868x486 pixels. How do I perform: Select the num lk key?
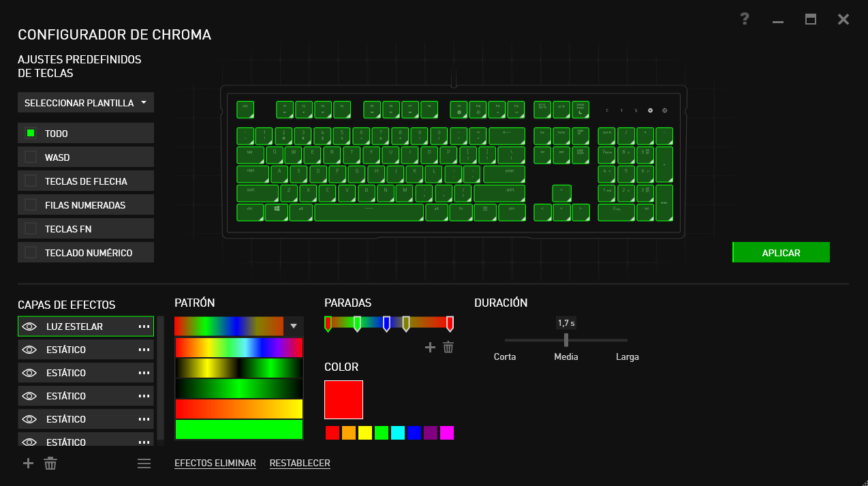pos(607,136)
